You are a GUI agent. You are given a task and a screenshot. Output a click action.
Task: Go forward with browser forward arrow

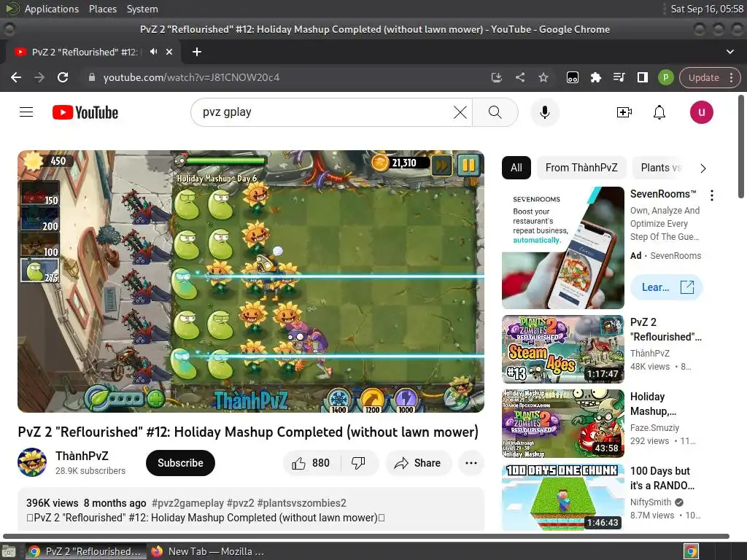point(39,77)
